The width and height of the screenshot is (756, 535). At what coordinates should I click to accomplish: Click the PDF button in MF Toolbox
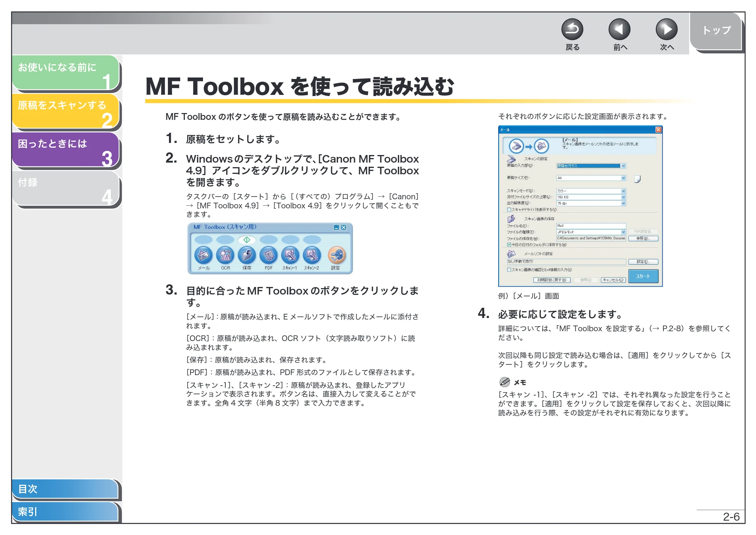(x=268, y=256)
